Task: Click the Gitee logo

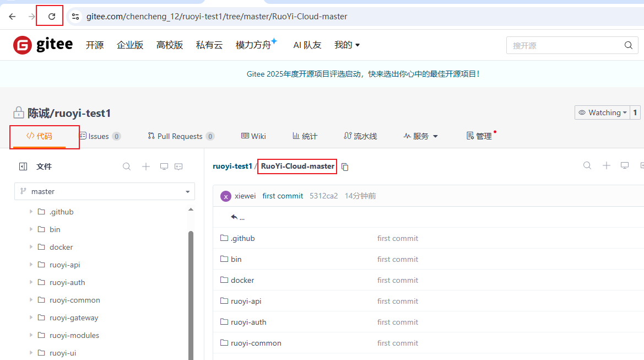Action: coord(43,45)
